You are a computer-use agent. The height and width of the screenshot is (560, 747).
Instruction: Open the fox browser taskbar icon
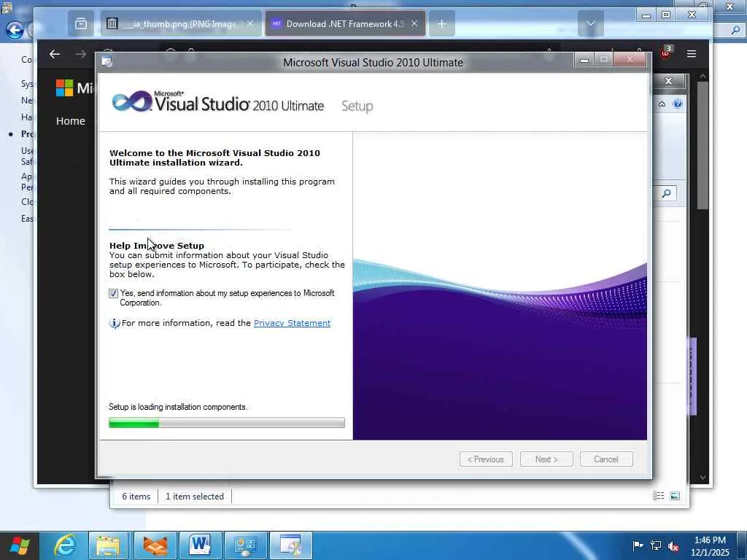click(x=155, y=545)
